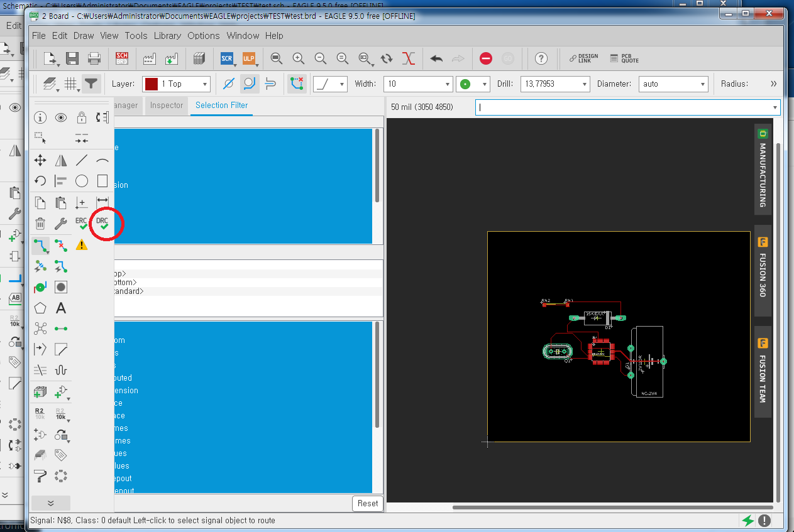Image resolution: width=794 pixels, height=532 pixels.
Task: Select the Move tool
Action: click(40, 160)
